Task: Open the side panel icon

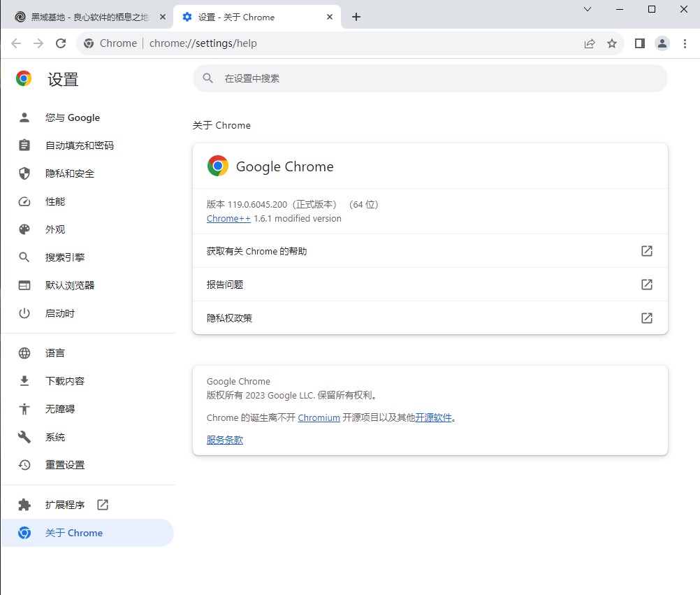Action: pos(640,43)
